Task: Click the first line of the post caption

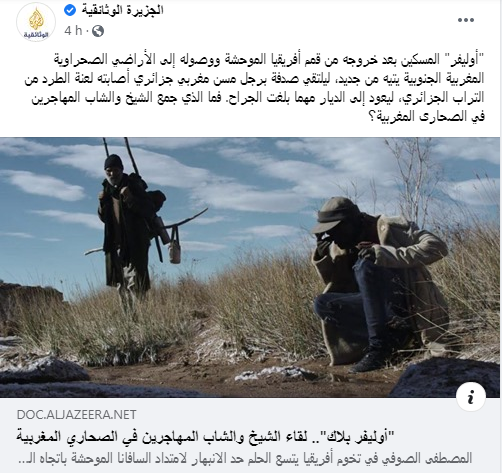Action: click(x=269, y=60)
